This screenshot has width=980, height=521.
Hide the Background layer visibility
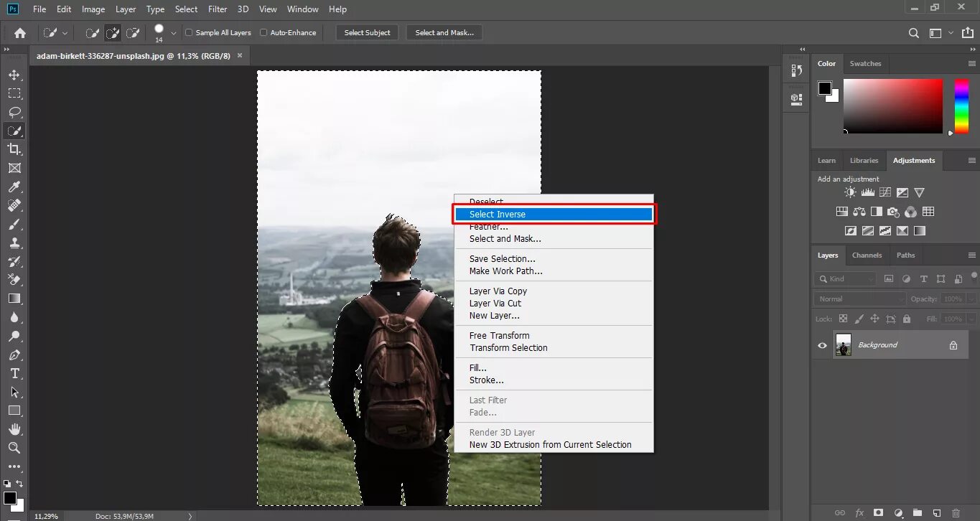click(821, 344)
